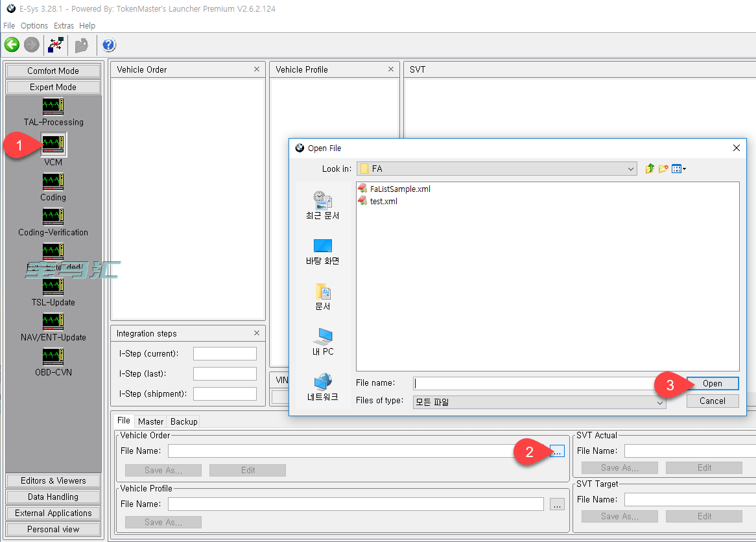Expand the Expert Mode section
Image resolution: width=756 pixels, height=542 pixels.
(53, 88)
